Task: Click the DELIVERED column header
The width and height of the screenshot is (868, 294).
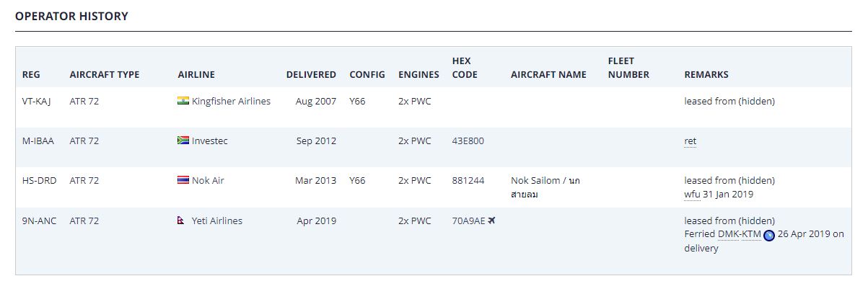Action: click(x=311, y=74)
